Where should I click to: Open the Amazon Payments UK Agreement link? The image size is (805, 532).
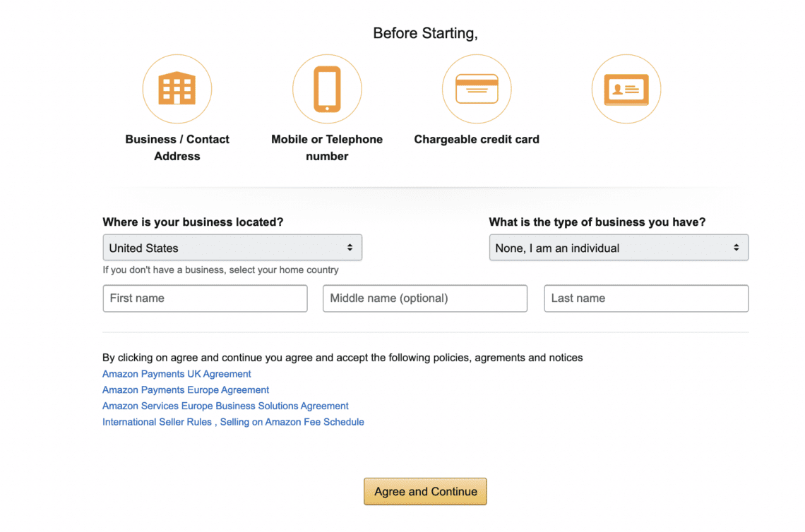(x=177, y=373)
